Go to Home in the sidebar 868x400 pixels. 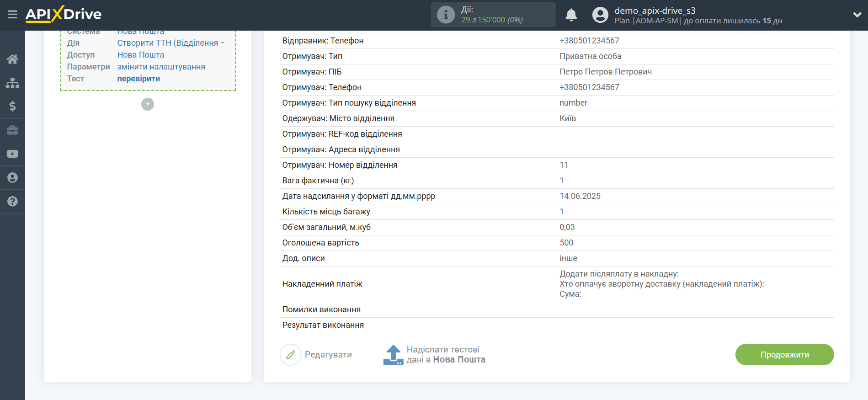tap(12, 59)
